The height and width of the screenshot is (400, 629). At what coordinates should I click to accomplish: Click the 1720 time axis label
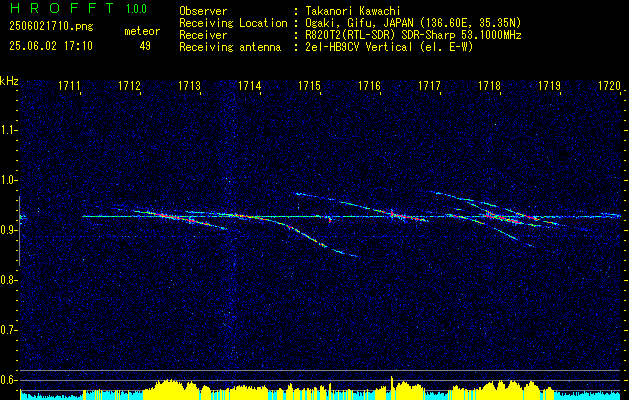click(x=609, y=86)
